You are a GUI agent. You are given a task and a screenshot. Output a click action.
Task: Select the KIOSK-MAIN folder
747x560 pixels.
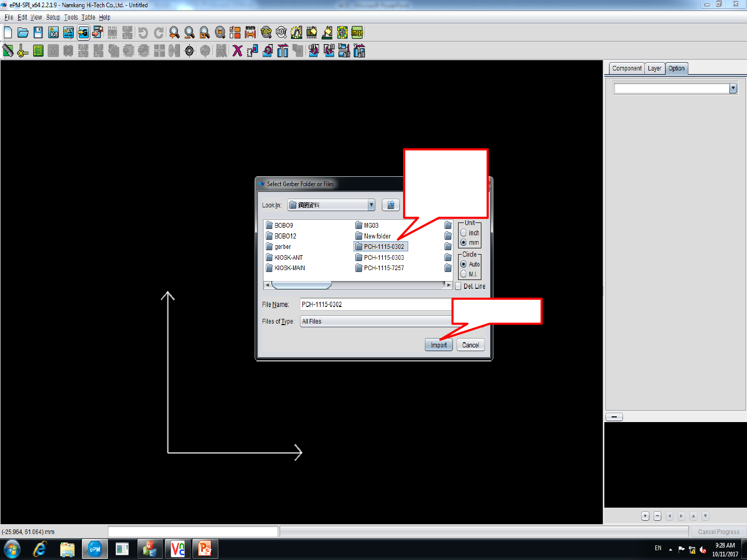pyautogui.click(x=285, y=268)
